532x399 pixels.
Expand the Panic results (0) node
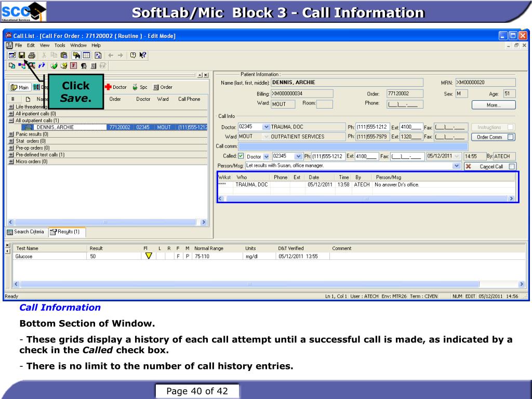click(x=11, y=134)
